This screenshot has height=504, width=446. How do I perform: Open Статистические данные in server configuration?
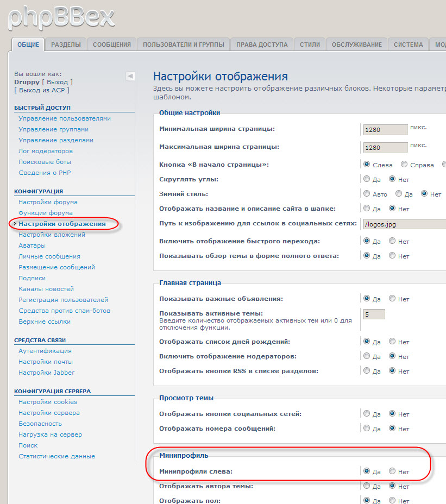click(x=56, y=456)
